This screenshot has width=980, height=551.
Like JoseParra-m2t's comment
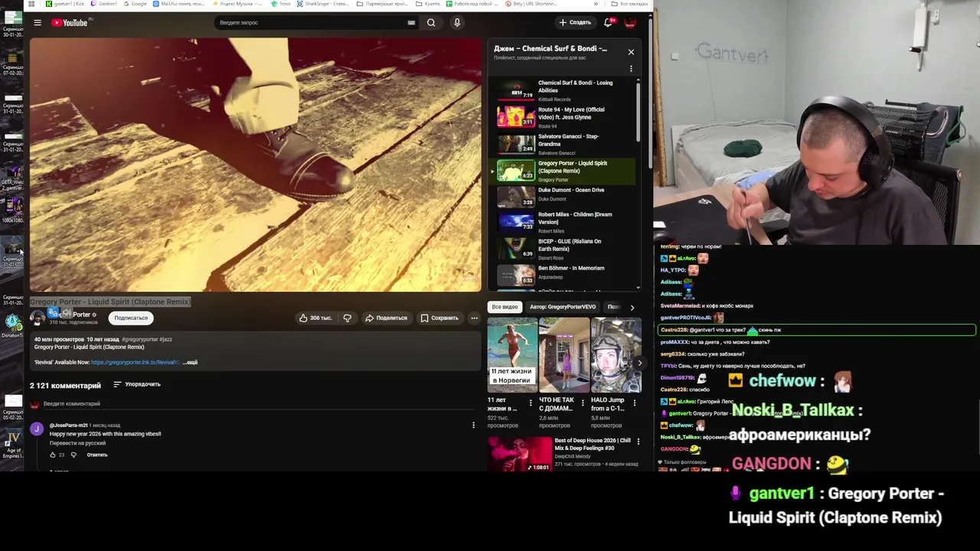pos(53,455)
